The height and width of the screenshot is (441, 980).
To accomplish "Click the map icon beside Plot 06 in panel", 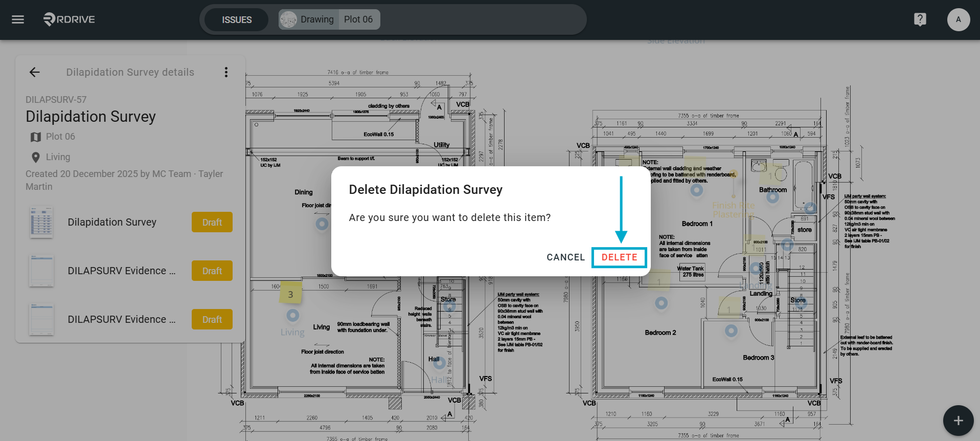I will 35,137.
